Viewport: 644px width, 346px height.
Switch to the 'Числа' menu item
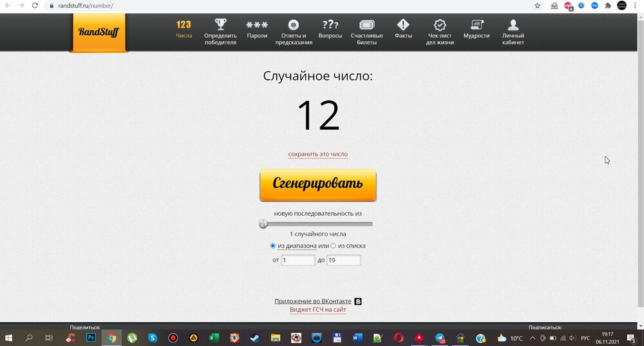pos(184,30)
